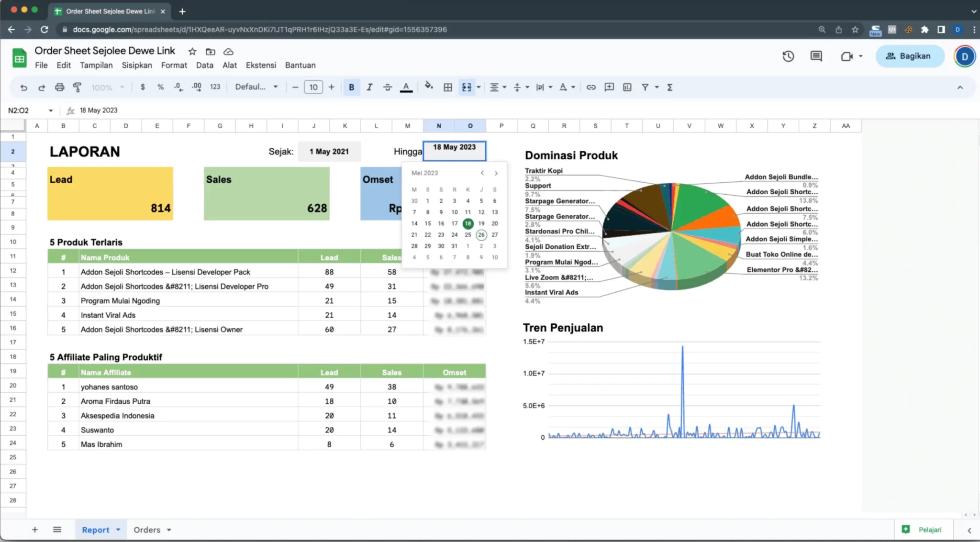980x542 pixels.
Task: Go to previous month in calendar
Action: (x=482, y=173)
